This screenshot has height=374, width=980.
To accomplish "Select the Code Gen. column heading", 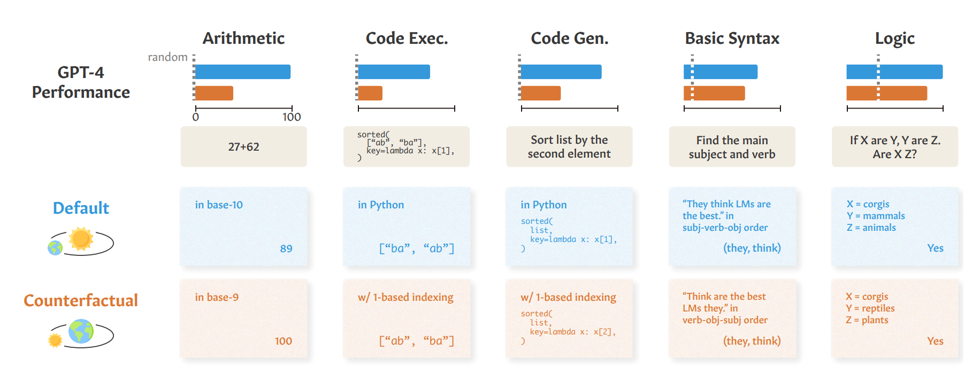I will pos(570,38).
